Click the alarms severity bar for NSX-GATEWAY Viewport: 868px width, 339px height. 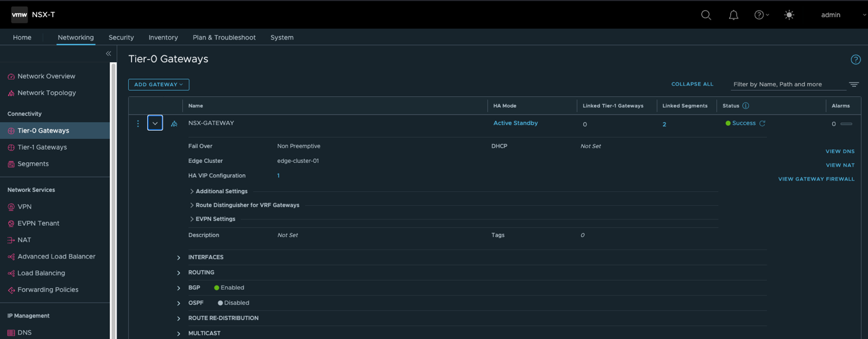point(847,124)
